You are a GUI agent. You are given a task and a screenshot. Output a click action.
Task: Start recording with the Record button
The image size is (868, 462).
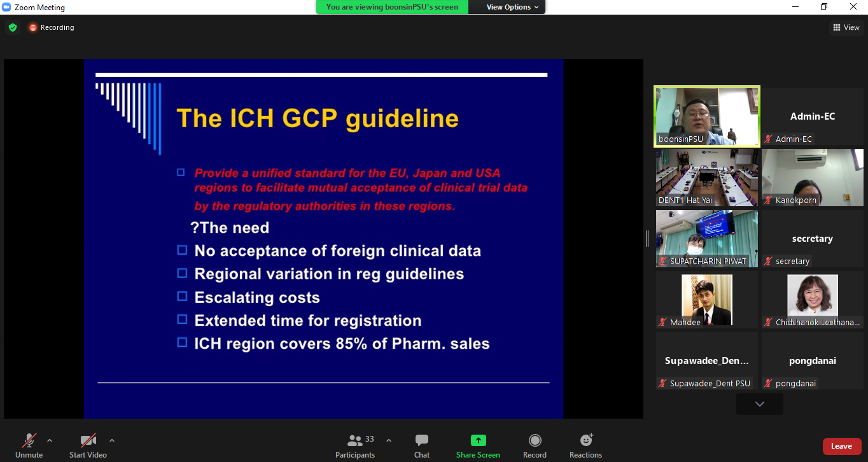(535, 445)
